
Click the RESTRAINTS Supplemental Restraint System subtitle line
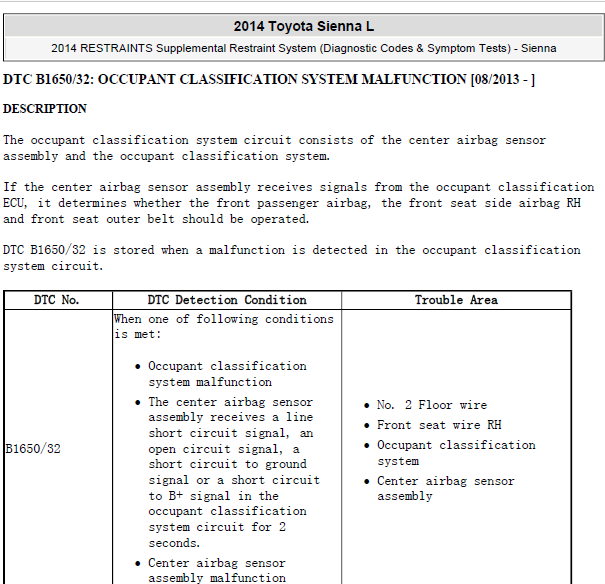click(303, 49)
